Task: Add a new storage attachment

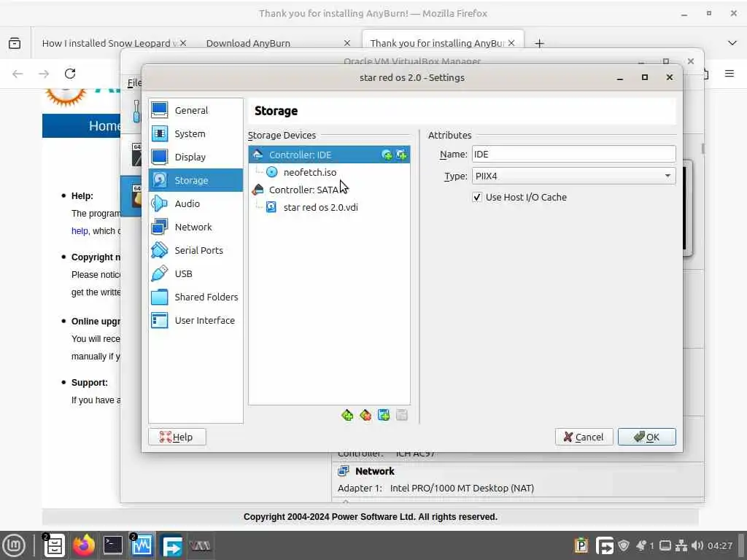Action: coord(384,415)
